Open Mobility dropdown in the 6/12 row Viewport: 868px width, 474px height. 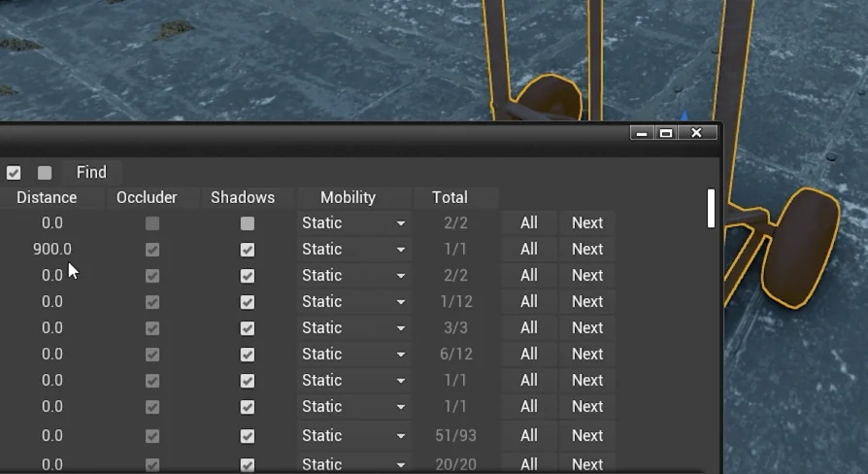pos(353,354)
